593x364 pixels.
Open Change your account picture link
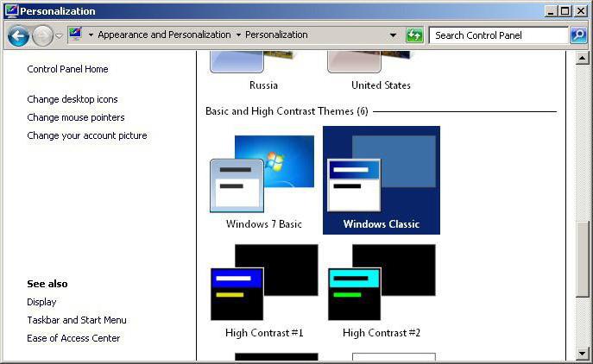pyautogui.click(x=87, y=135)
